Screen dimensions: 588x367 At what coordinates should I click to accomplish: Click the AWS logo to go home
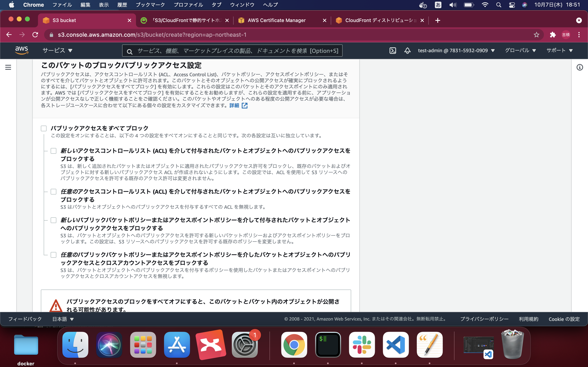(x=22, y=50)
